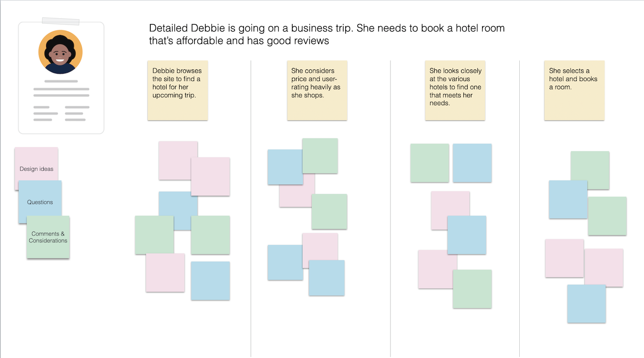Click the scenario headline about Detailed Debbie

point(327,34)
